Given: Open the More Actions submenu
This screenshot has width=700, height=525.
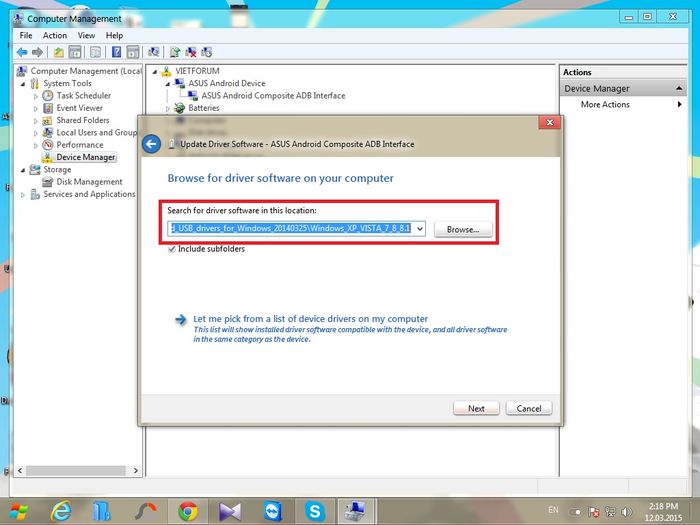Looking at the screenshot, I should point(623,104).
